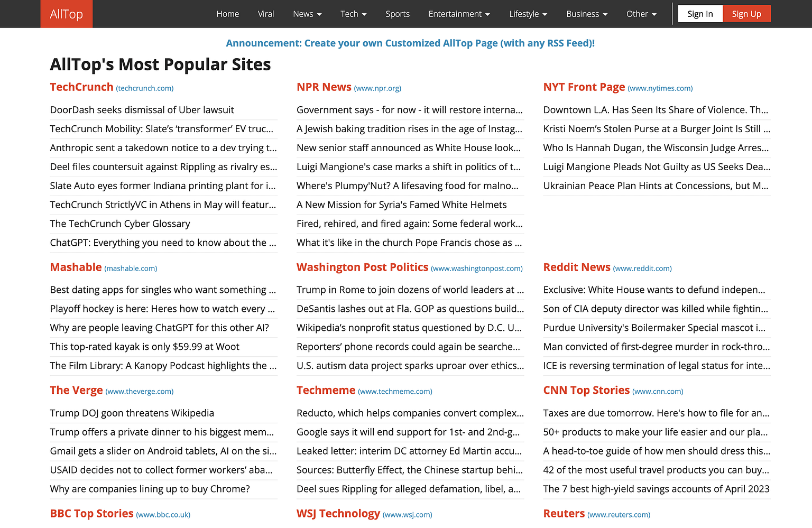812x528 pixels.
Task: Open the Customized AllTop Page announcement link
Action: (410, 43)
